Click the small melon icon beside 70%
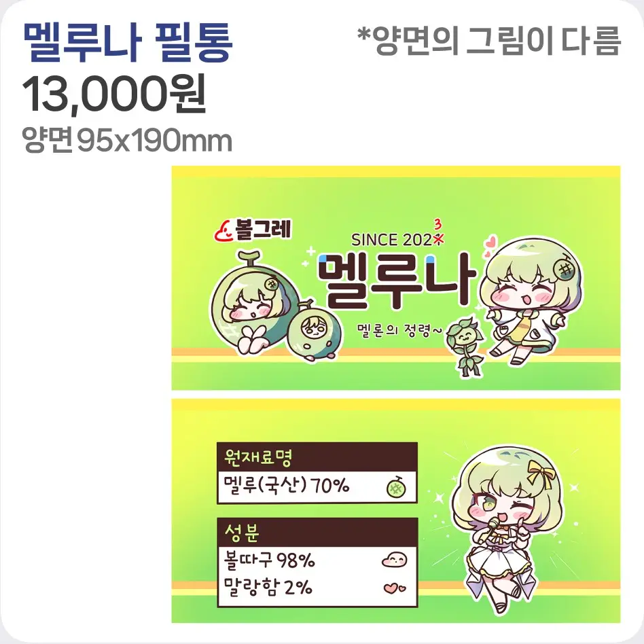Image resolution: width=644 pixels, height=644 pixels. click(x=396, y=488)
